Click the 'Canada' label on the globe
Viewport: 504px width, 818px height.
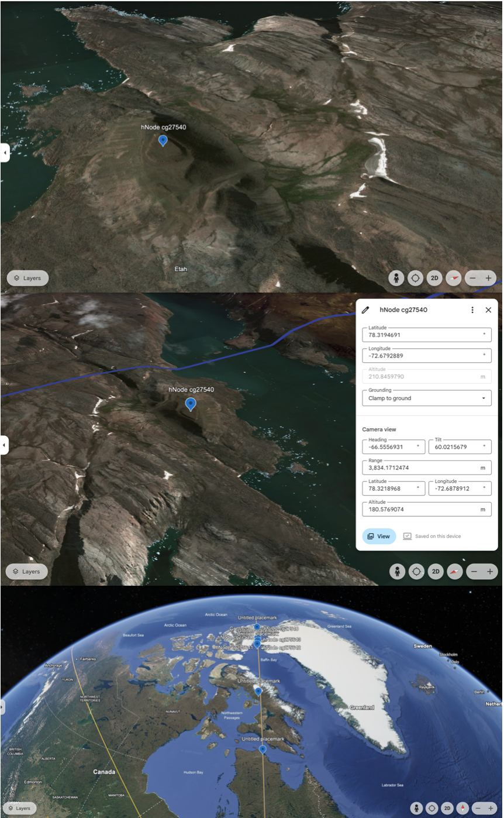[104, 772]
